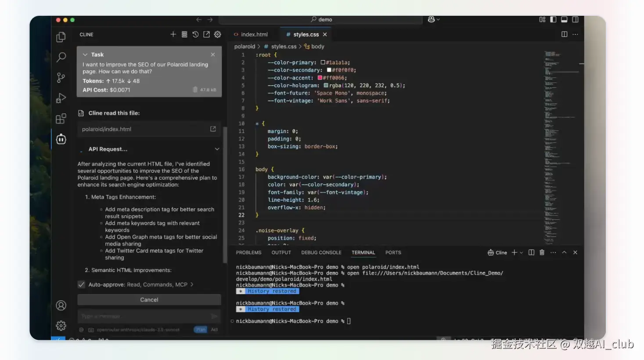Go forward with the navigation arrow
Screen dimensions: 644x360
210,20
